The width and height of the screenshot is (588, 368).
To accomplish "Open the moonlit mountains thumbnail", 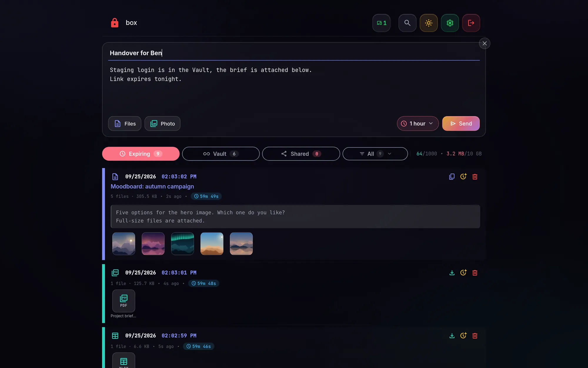I will tap(124, 244).
